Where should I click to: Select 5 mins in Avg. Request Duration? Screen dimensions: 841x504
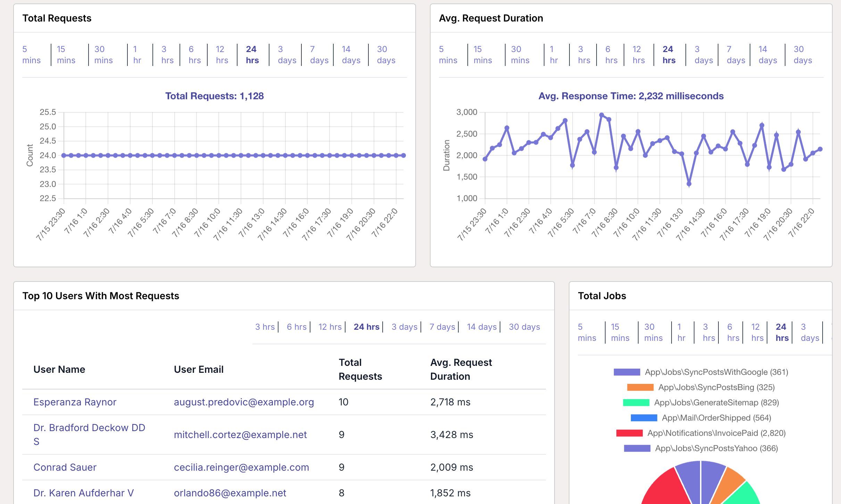(448, 55)
